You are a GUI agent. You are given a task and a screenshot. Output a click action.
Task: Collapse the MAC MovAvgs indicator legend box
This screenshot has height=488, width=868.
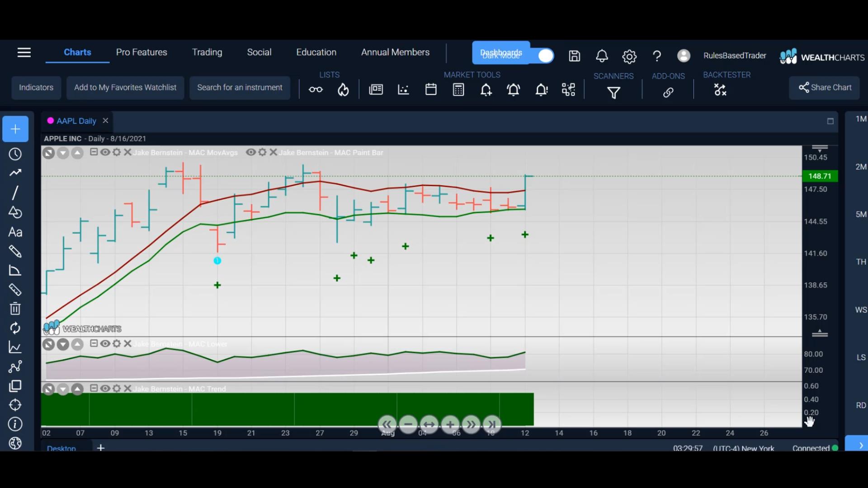coord(94,152)
